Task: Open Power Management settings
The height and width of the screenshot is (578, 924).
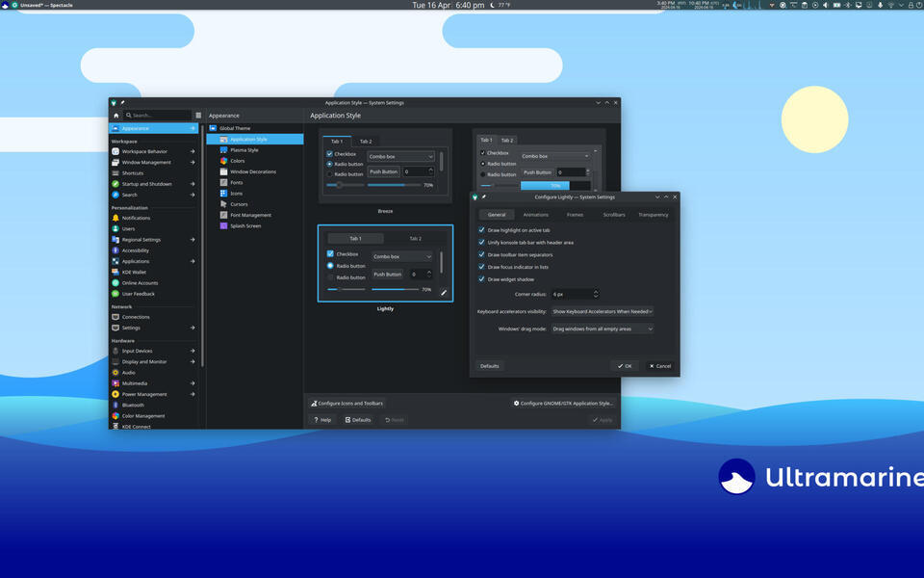Action: click(x=153, y=394)
